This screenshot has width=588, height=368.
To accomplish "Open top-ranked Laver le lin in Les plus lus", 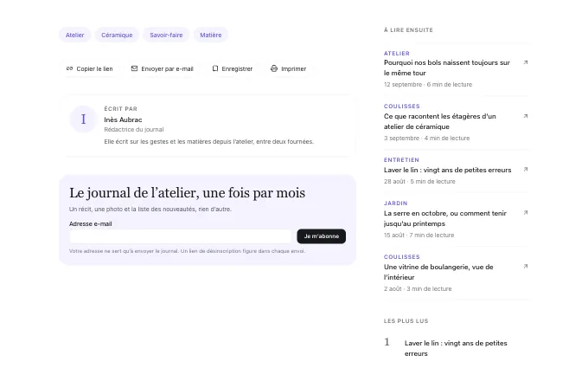I will point(456,348).
